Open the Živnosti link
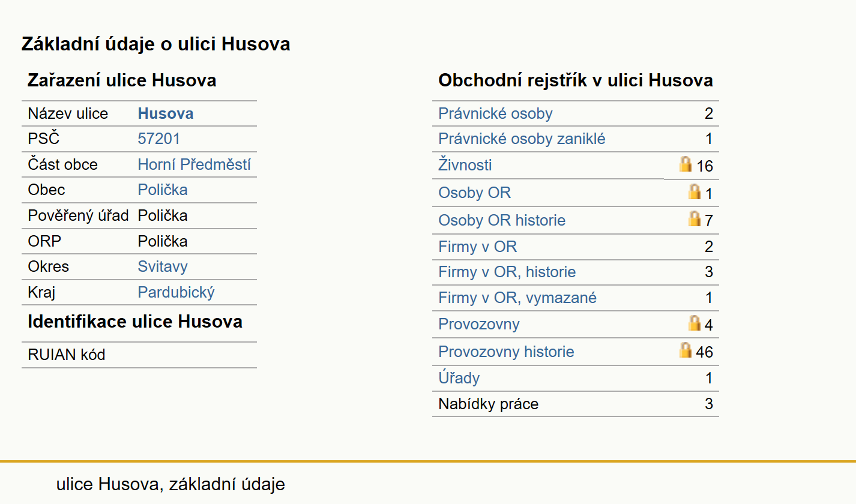Image resolution: width=856 pixels, height=504 pixels. coord(465,165)
